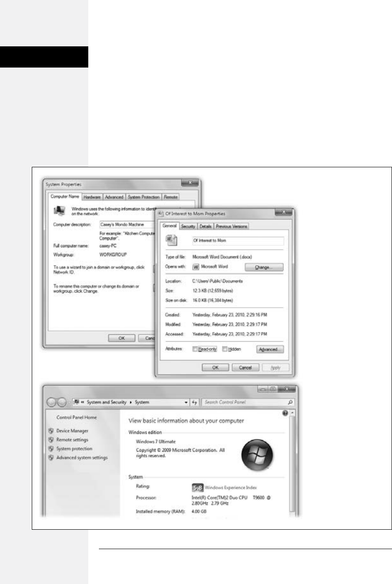This screenshot has width=392, height=584.
Task: Select the Computer Name tab
Action: (64, 197)
